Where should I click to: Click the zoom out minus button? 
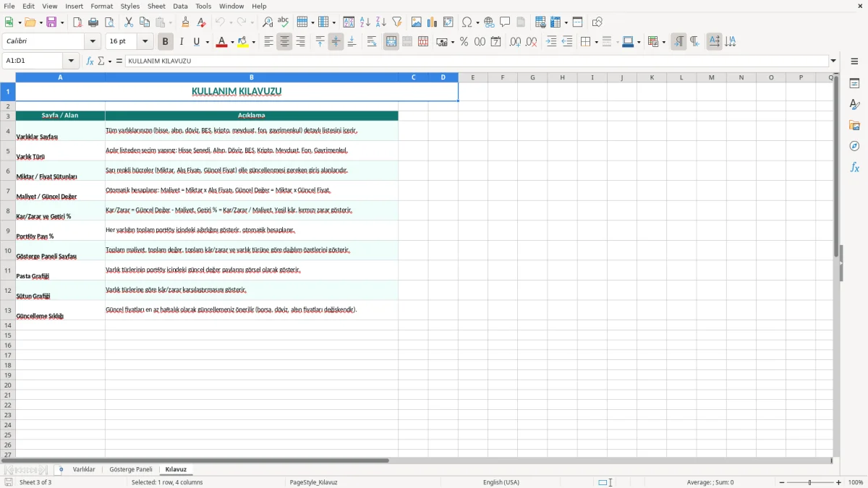(782, 482)
